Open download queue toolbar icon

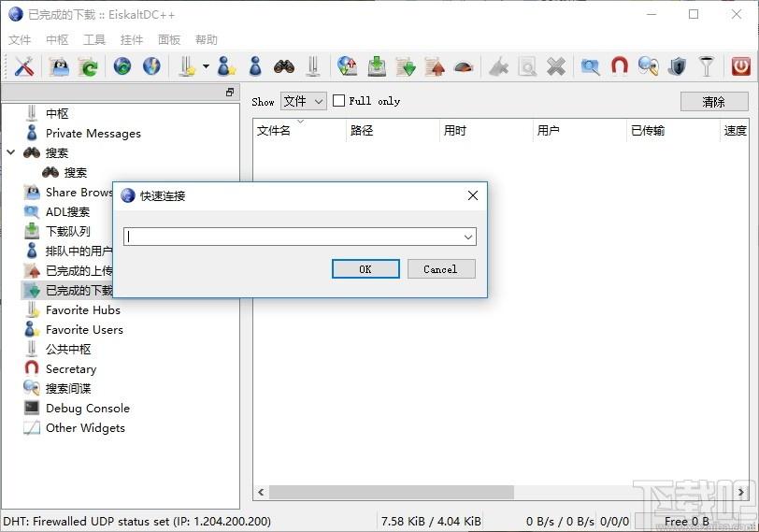[377, 66]
